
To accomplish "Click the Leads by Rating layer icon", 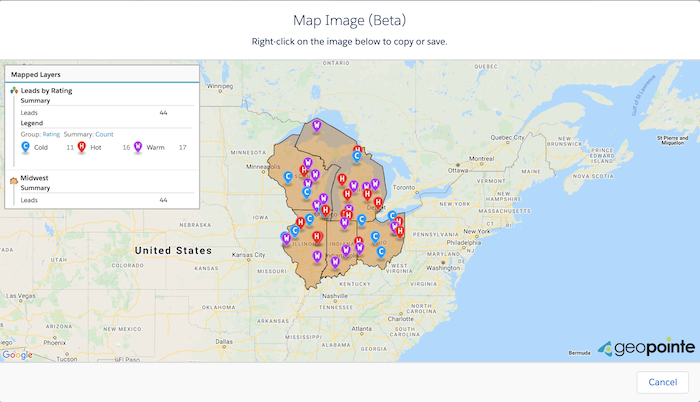I will coord(14,90).
